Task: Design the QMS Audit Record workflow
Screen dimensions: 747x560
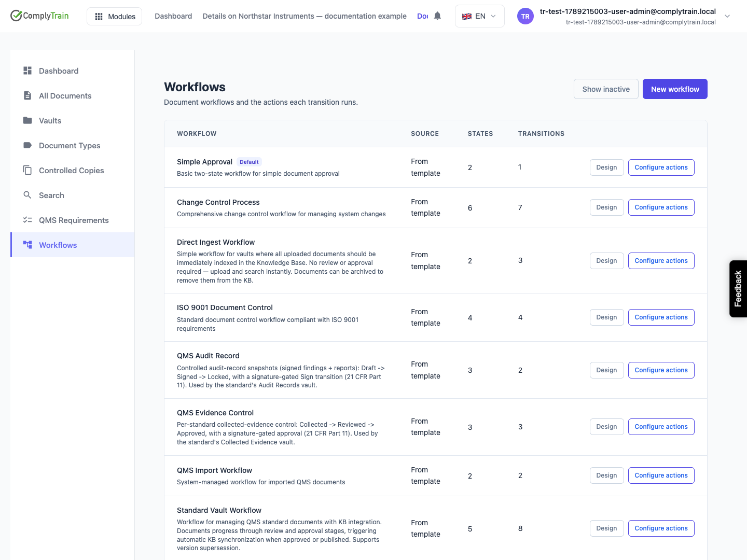Action: point(606,370)
